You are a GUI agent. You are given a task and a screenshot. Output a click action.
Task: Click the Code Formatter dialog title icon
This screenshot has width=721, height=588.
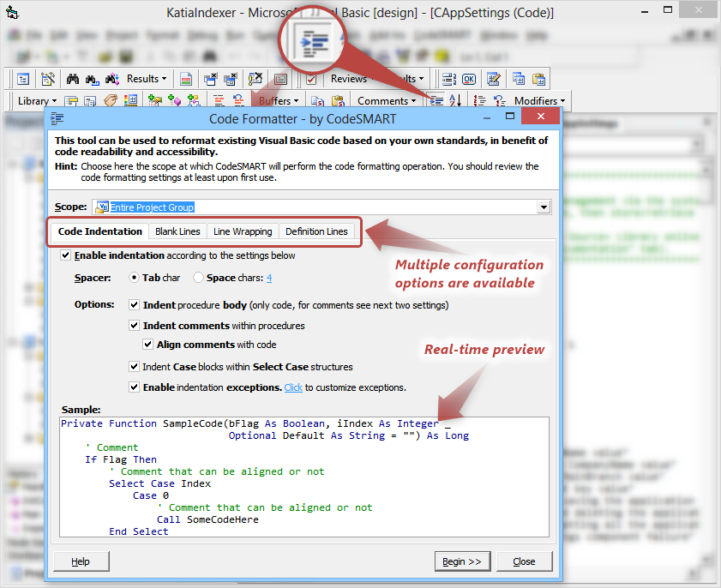point(57,118)
